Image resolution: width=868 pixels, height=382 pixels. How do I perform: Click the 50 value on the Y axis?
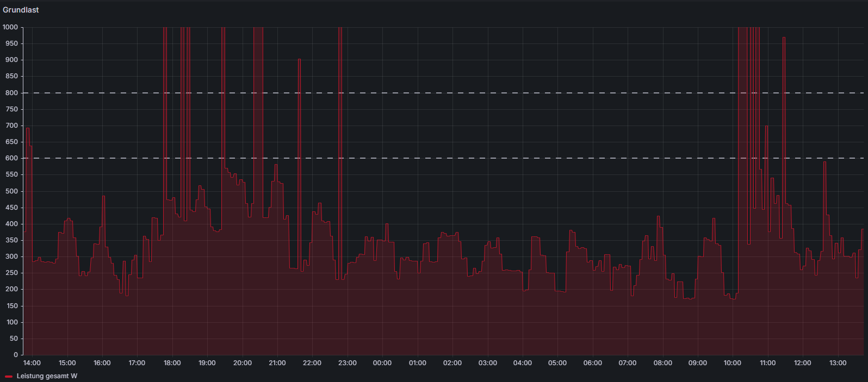(14, 339)
